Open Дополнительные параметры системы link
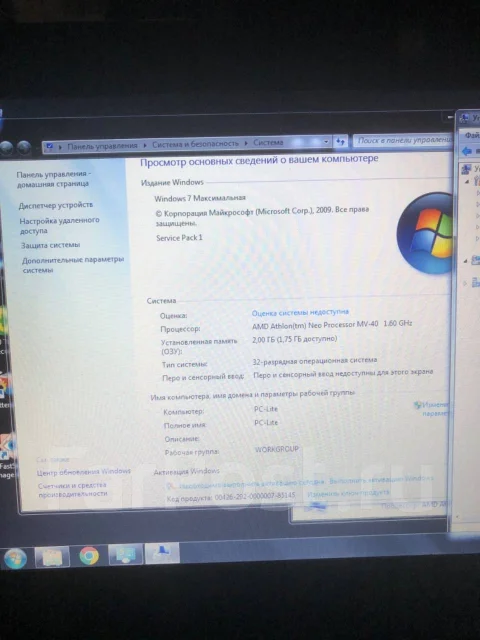 click(73, 264)
